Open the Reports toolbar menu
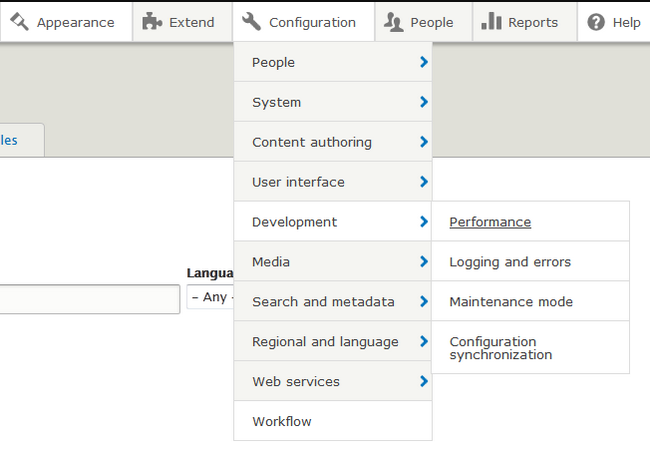Image resolution: width=650 pixels, height=449 pixels. click(x=525, y=22)
